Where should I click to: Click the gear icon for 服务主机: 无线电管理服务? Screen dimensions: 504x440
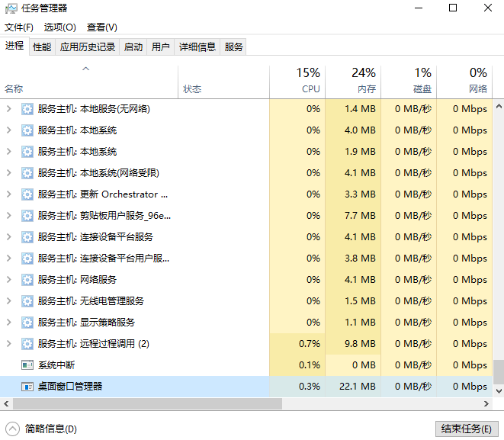(27, 301)
